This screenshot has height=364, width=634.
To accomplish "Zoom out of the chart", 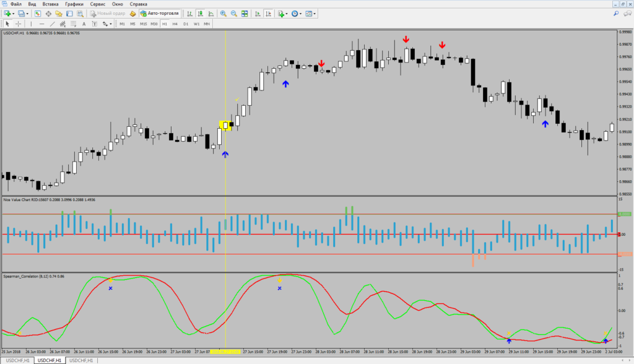I will click(233, 14).
